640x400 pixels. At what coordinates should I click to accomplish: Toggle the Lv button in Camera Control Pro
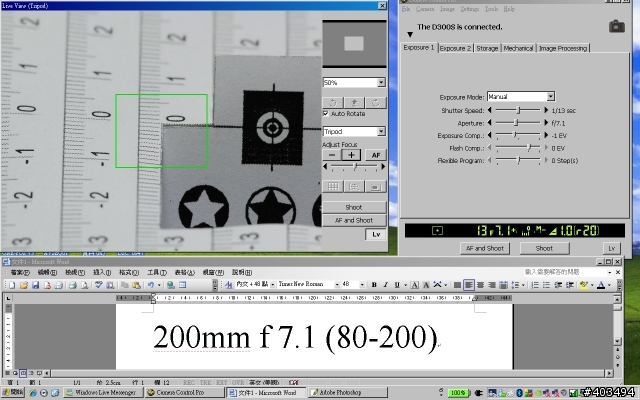tap(611, 248)
